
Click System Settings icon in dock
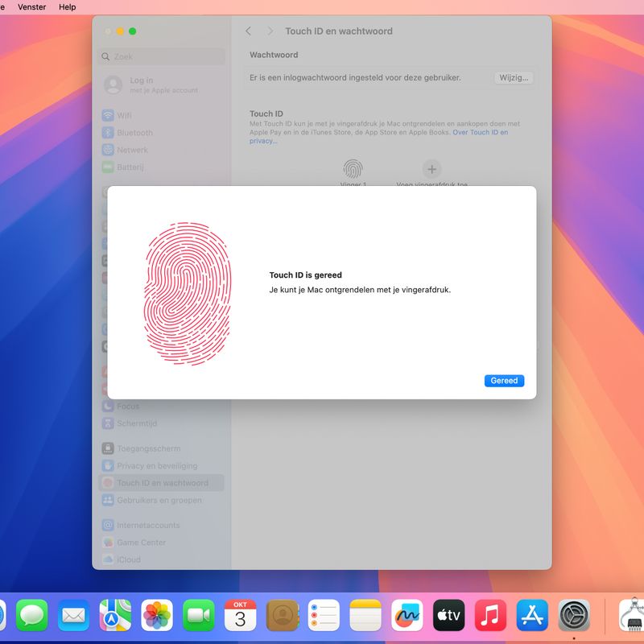[574, 616]
